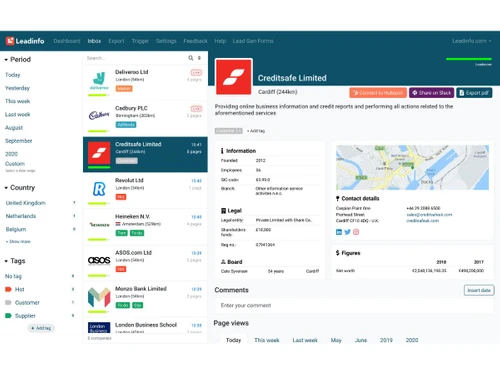Image resolution: width=500 pixels, height=375 pixels.
Task: Click the live badge on Cadbury row
Action: (x=196, y=109)
